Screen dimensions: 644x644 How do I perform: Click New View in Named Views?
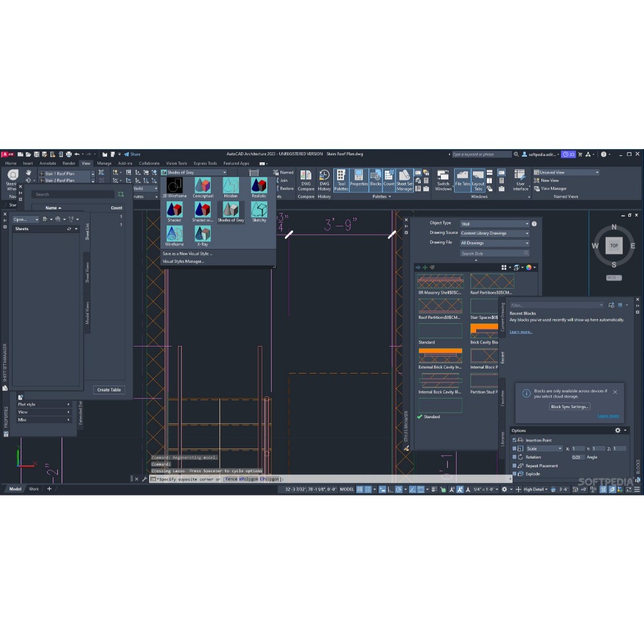point(547,180)
